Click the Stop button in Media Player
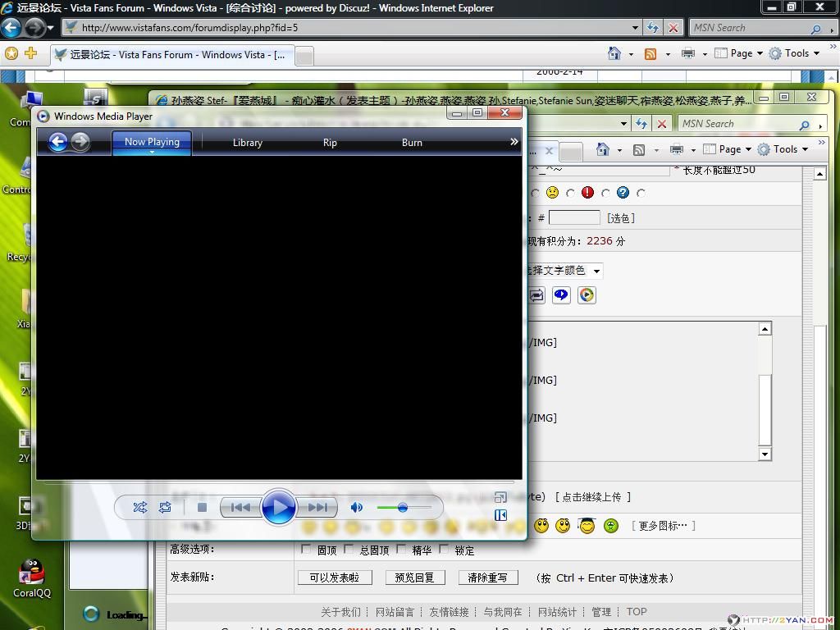840x630 pixels. pos(202,508)
